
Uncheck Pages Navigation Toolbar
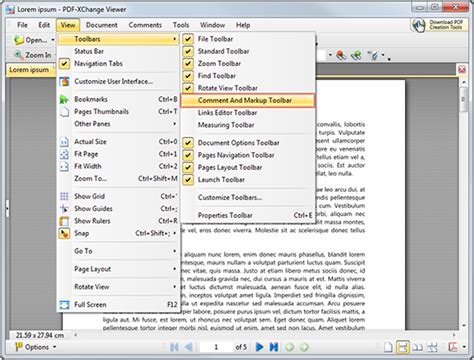188,155
